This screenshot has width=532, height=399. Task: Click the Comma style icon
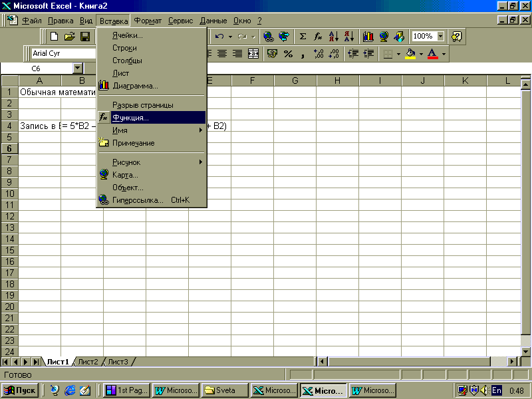click(303, 55)
